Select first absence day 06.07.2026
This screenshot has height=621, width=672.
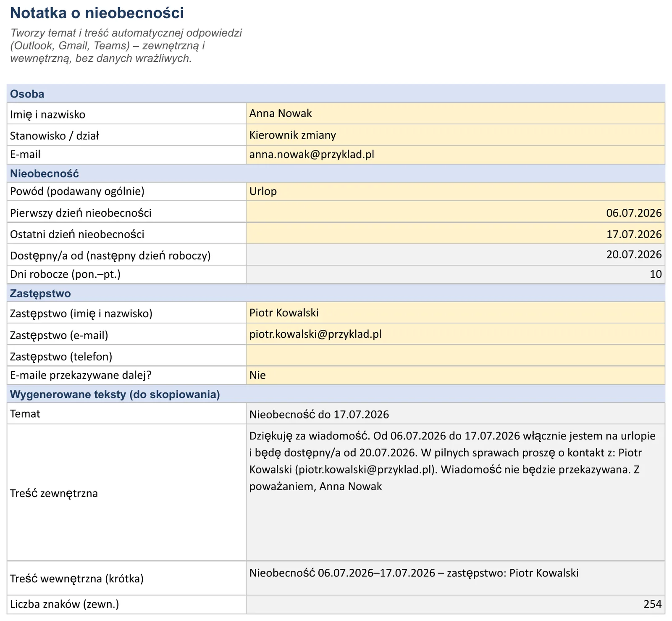tap(455, 212)
